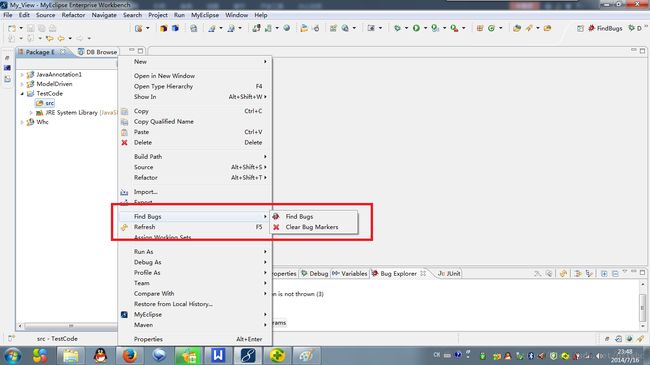650x365 pixels.
Task: Open the Build Path submenu
Action: [195, 156]
